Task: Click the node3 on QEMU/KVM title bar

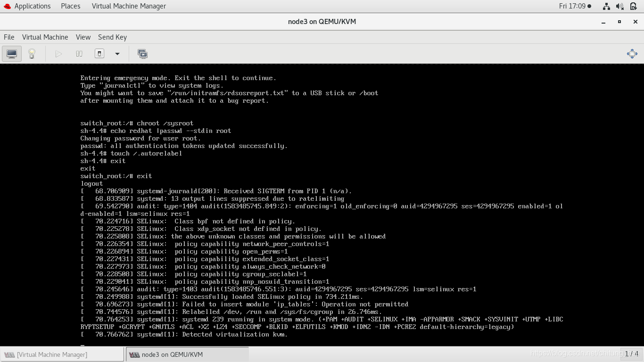Action: [322, 22]
